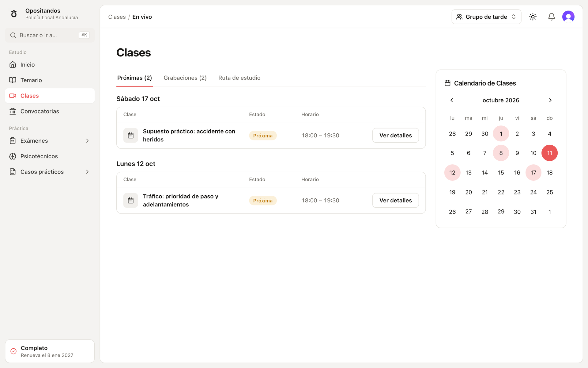Viewport: 588px width, 368px height.
Task: Click the Próxima badge in the Tráfico row
Action: pyautogui.click(x=263, y=201)
